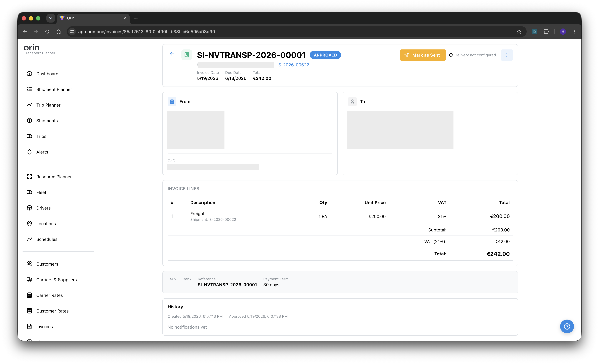599x364 pixels.
Task: Select the Shipment Planner list icon
Action: click(29, 89)
